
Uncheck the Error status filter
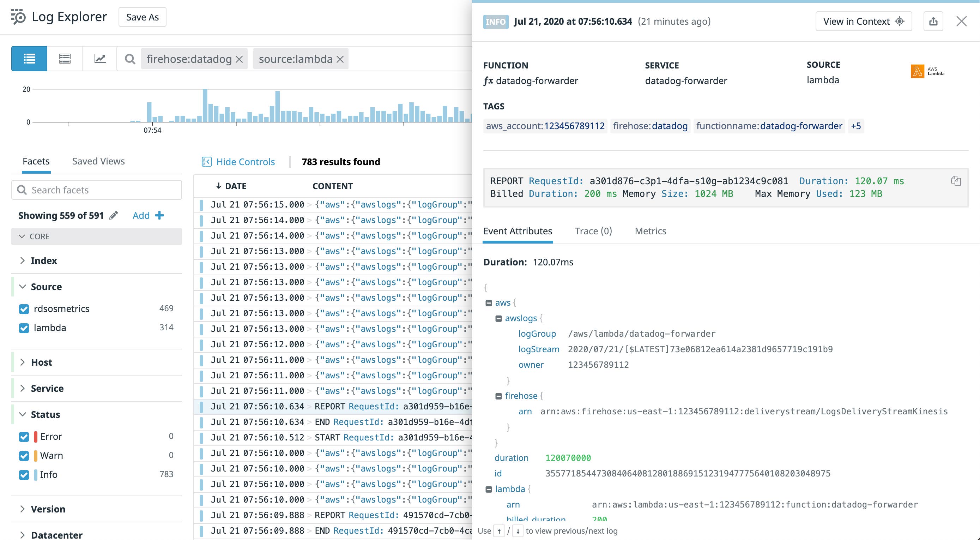coord(24,437)
